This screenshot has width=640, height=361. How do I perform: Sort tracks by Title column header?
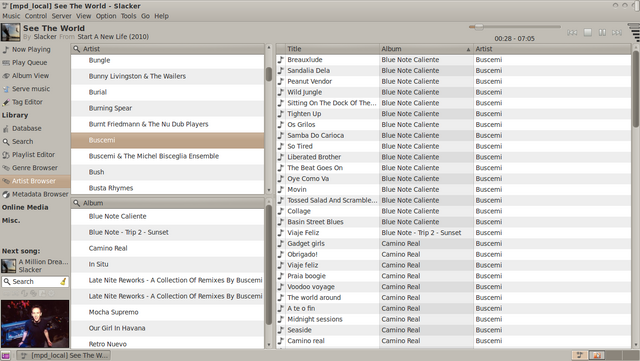coord(332,49)
